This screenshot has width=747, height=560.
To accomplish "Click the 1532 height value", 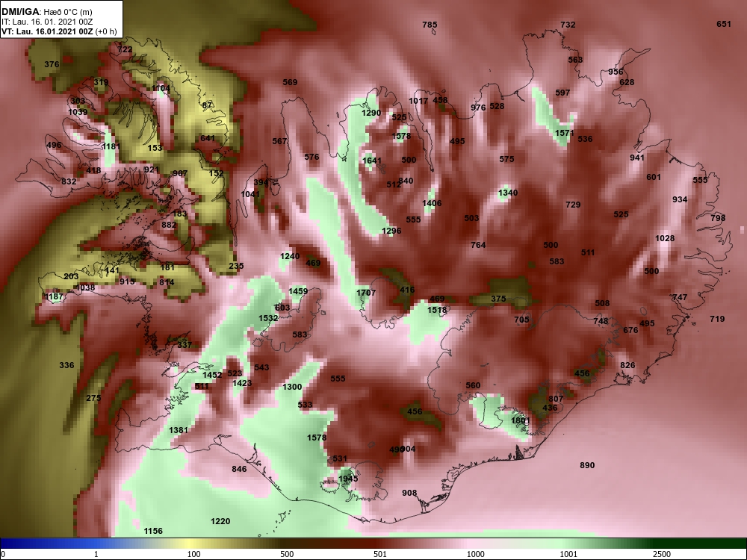I will (x=268, y=318).
